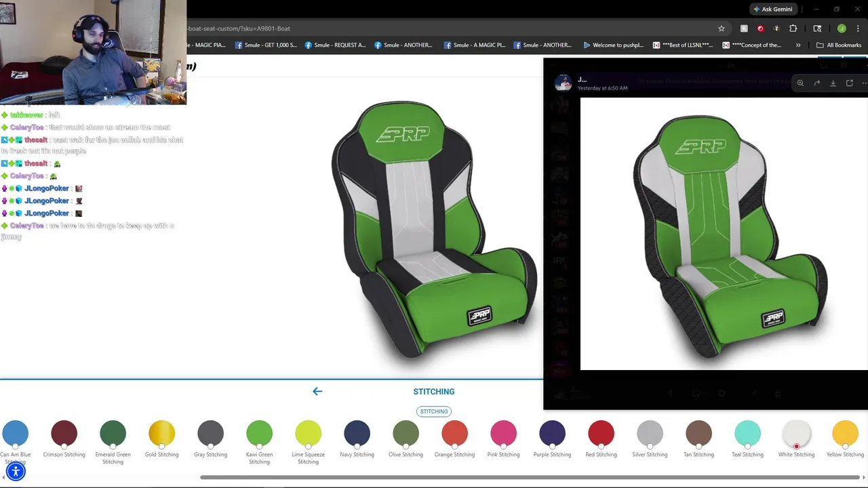The image size is (868, 488).
Task: Forward the image using the arrow icon
Action: (817, 83)
